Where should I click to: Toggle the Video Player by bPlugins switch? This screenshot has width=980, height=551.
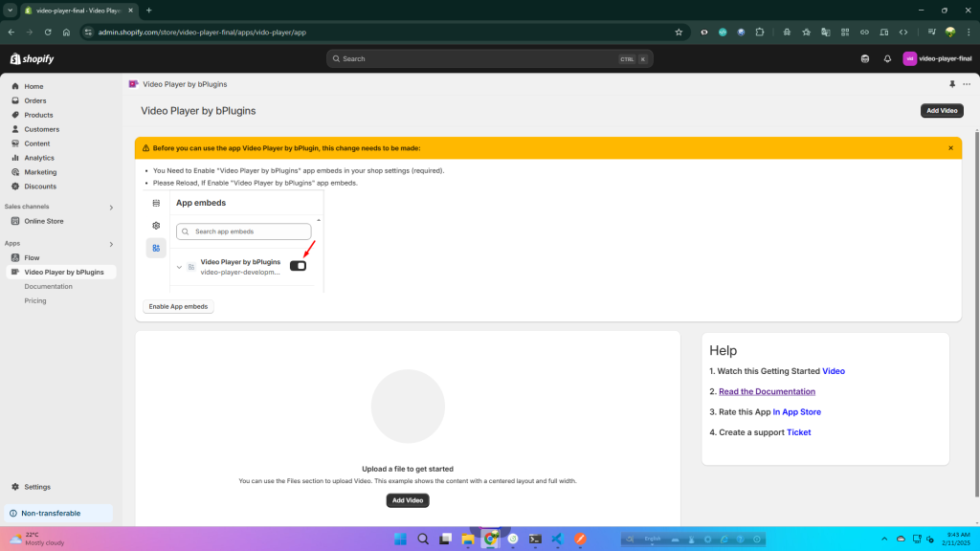(x=299, y=266)
